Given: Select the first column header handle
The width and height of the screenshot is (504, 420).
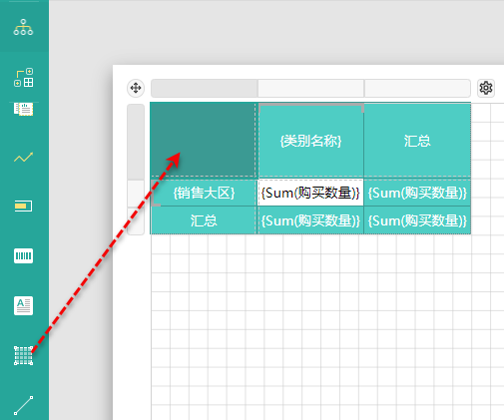Looking at the screenshot, I should tap(205, 88).
